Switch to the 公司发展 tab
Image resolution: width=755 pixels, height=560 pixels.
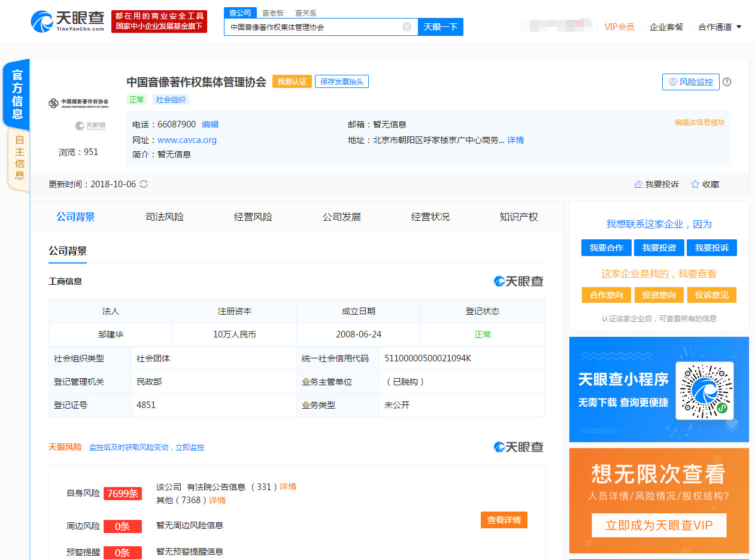point(342,217)
